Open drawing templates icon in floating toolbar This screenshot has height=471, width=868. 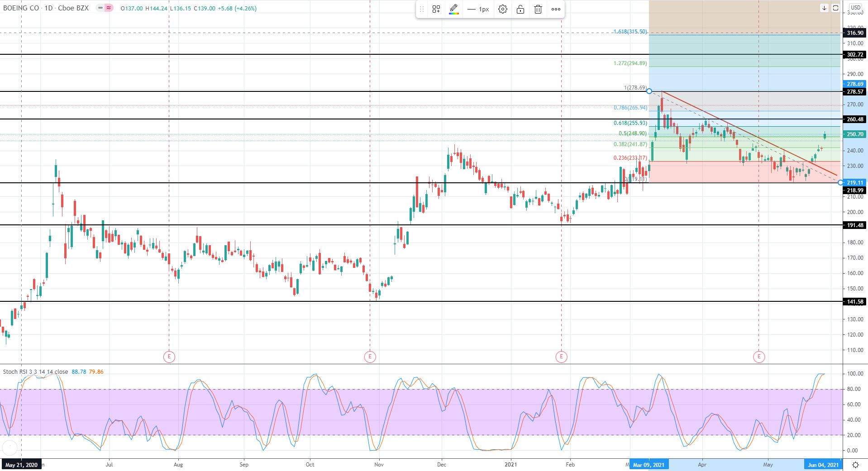tap(436, 9)
